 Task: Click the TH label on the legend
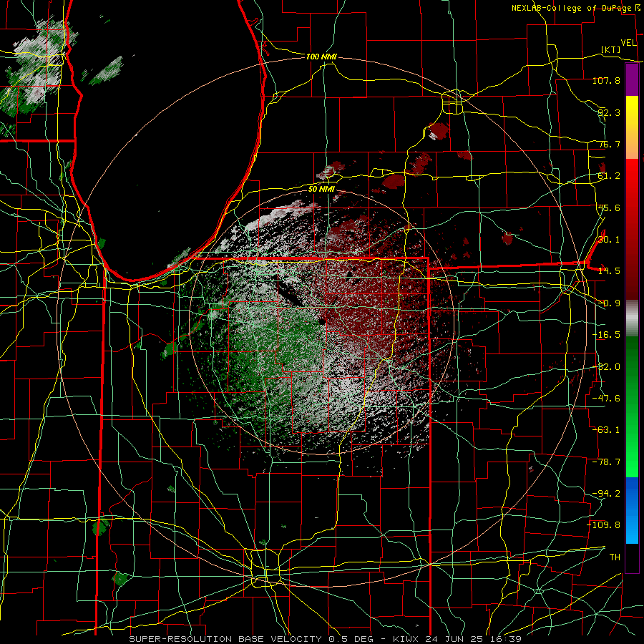coord(615,557)
